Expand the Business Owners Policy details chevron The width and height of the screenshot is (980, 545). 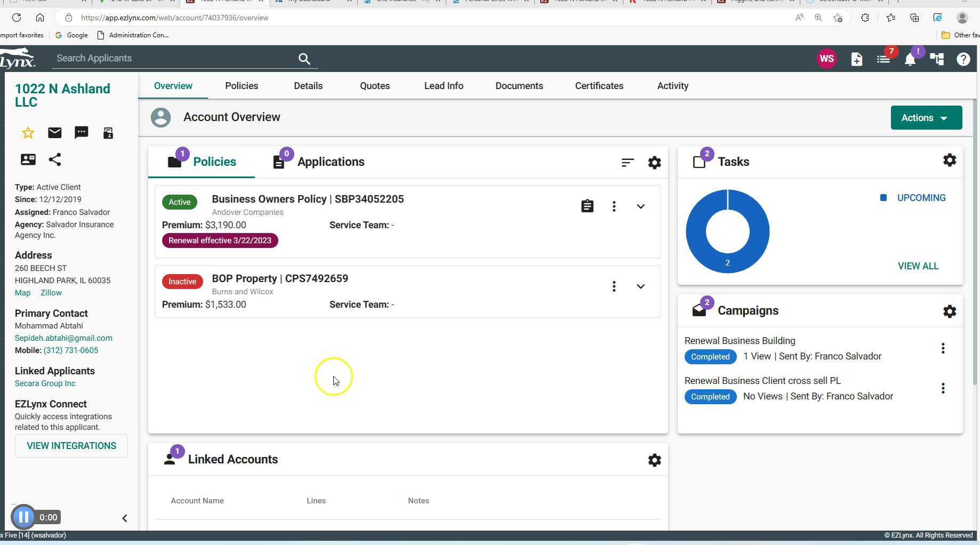click(640, 206)
